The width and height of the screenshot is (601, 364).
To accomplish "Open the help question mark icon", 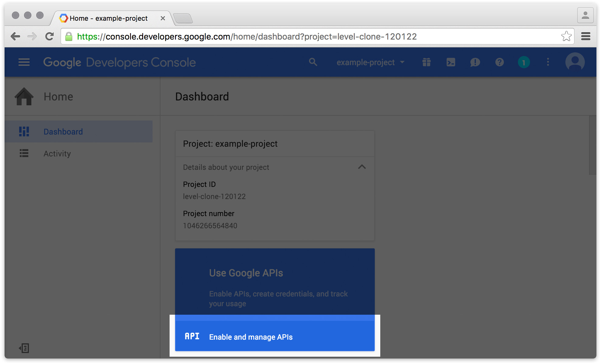I will [499, 62].
